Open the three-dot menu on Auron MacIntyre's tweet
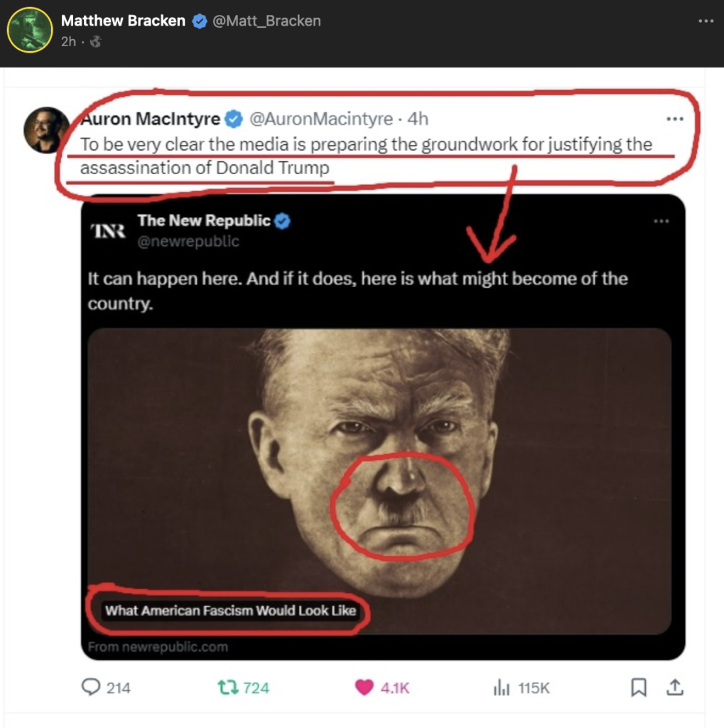 coord(674,119)
